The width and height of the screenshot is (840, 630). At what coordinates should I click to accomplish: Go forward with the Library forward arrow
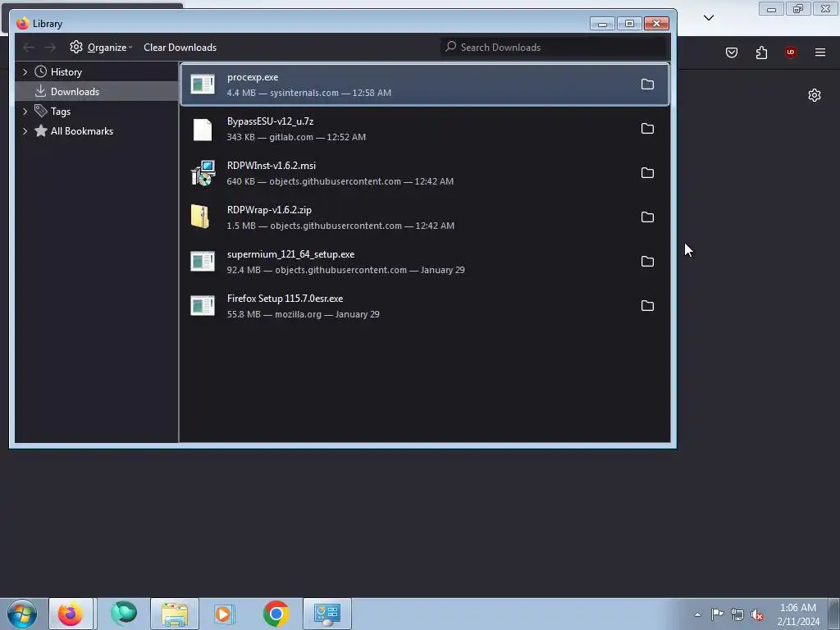(50, 48)
